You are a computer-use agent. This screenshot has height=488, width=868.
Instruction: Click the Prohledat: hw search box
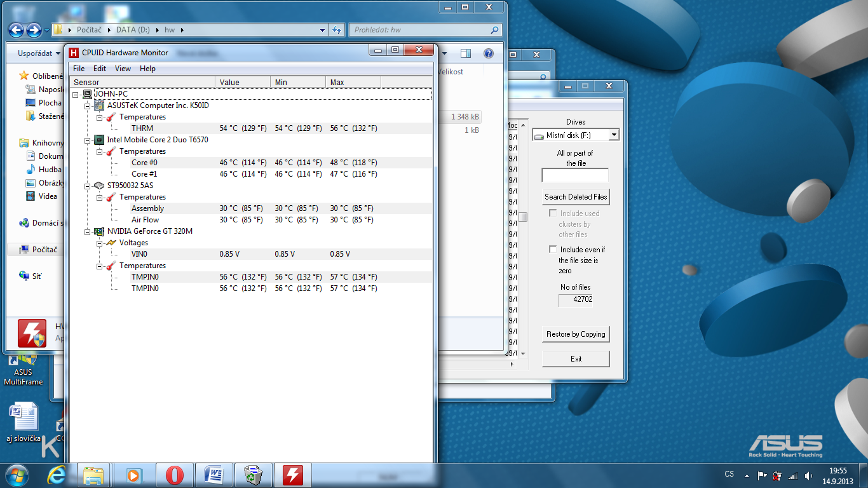pos(426,30)
